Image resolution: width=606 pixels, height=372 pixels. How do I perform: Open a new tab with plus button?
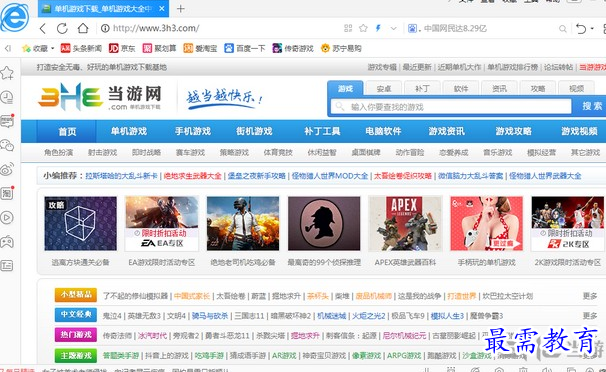[180, 8]
